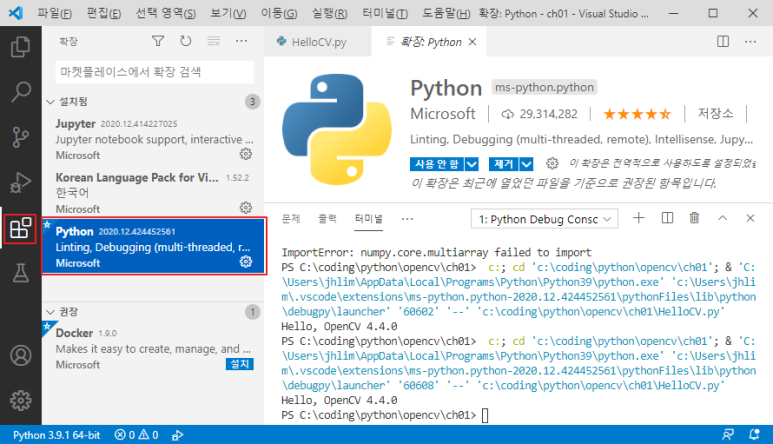Click the filter extensions funnel icon

click(x=158, y=41)
